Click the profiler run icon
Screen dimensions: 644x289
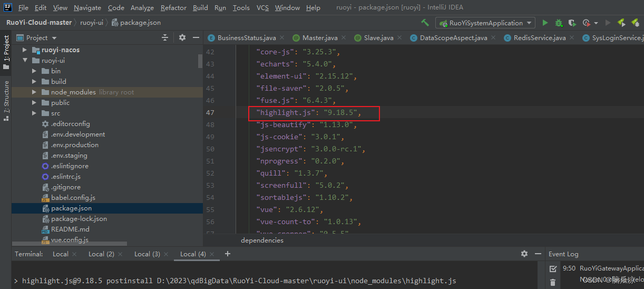(586, 23)
